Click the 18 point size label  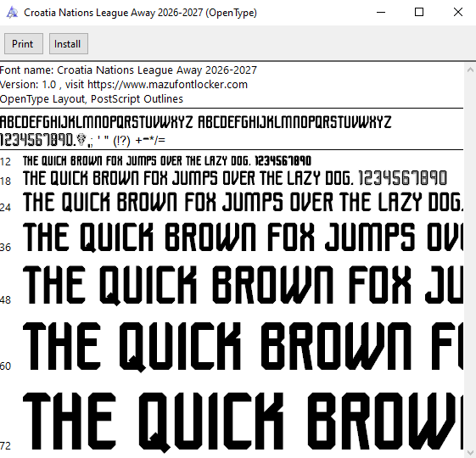[x=5, y=182]
